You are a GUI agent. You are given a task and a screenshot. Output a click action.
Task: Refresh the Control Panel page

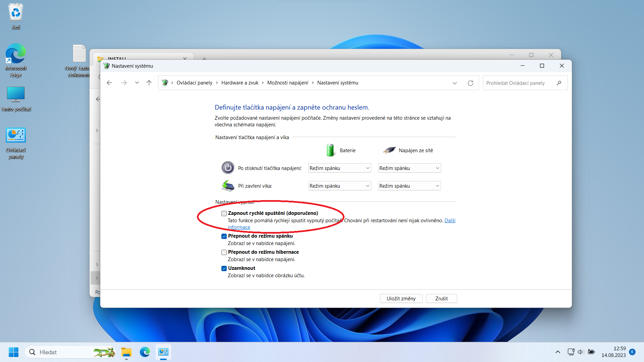(470, 83)
